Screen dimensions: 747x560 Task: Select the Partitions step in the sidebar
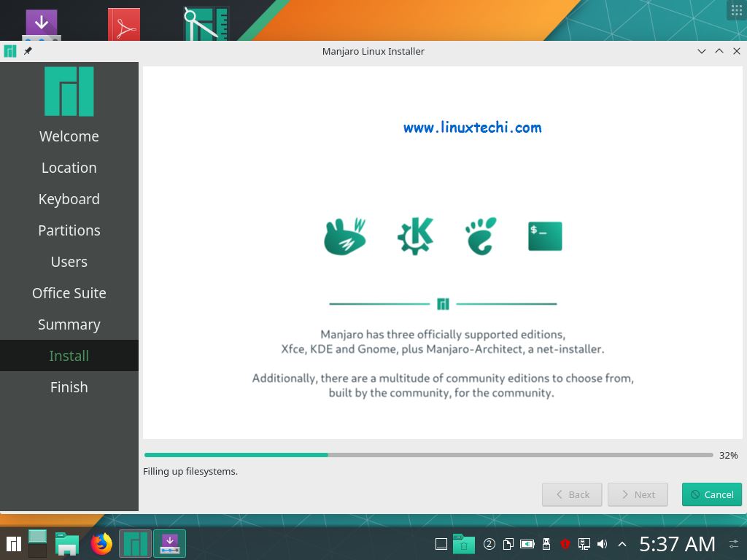tap(69, 230)
